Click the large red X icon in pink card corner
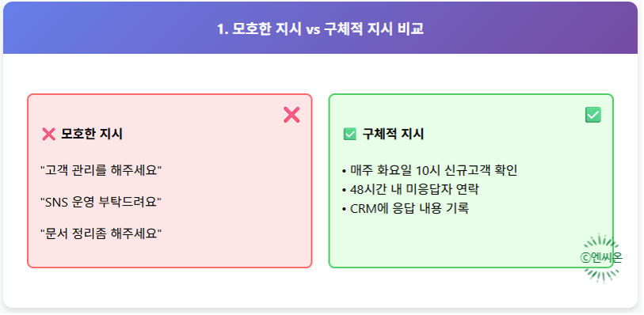The height and width of the screenshot is (315, 644). point(292,115)
